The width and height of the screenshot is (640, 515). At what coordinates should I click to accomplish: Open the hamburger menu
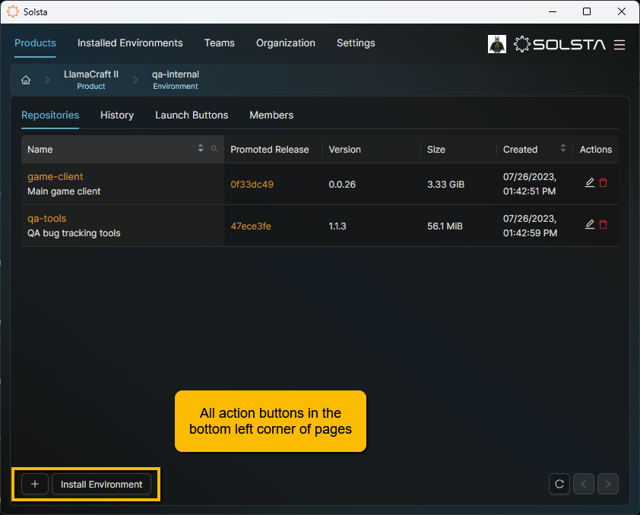pyautogui.click(x=619, y=44)
